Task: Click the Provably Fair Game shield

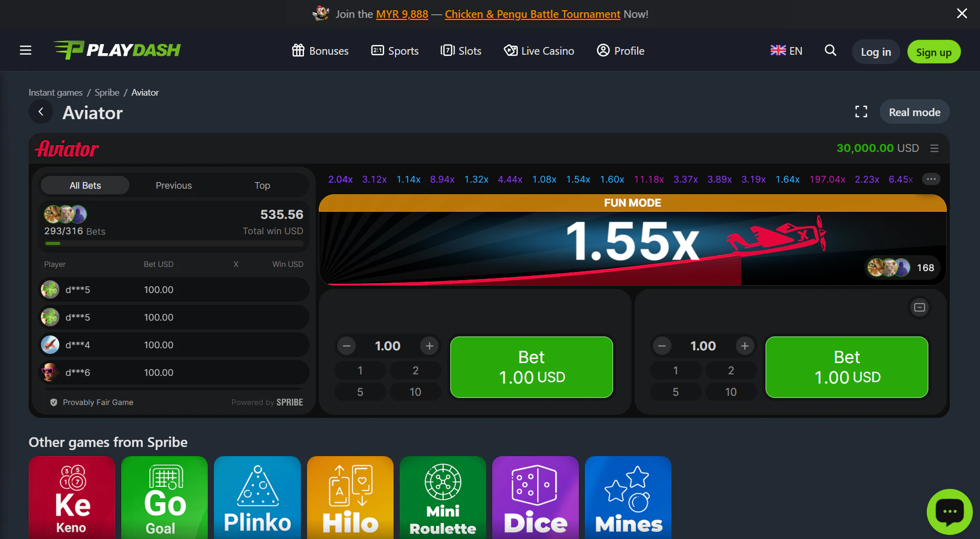Action: pyautogui.click(x=54, y=402)
